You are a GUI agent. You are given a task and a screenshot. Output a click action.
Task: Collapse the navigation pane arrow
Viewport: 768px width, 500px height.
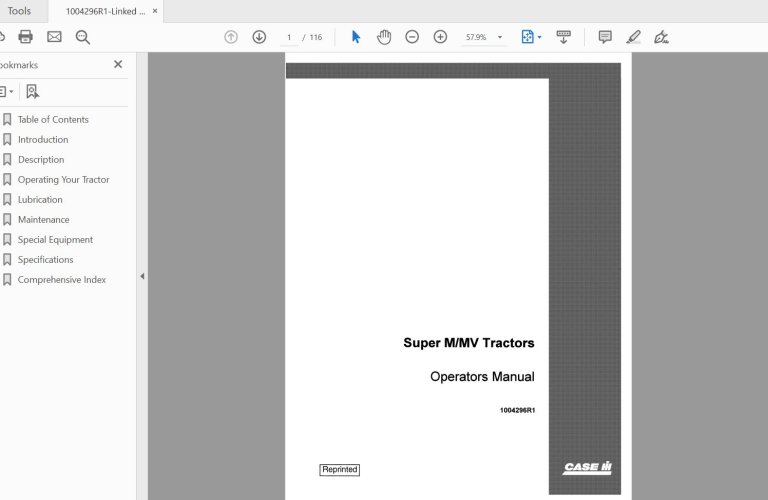[x=142, y=276]
